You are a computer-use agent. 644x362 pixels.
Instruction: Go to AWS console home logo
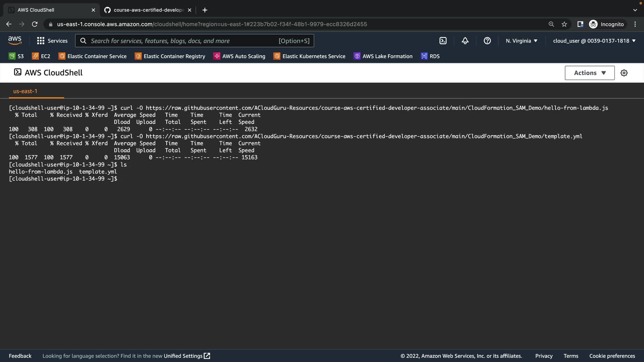15,41
